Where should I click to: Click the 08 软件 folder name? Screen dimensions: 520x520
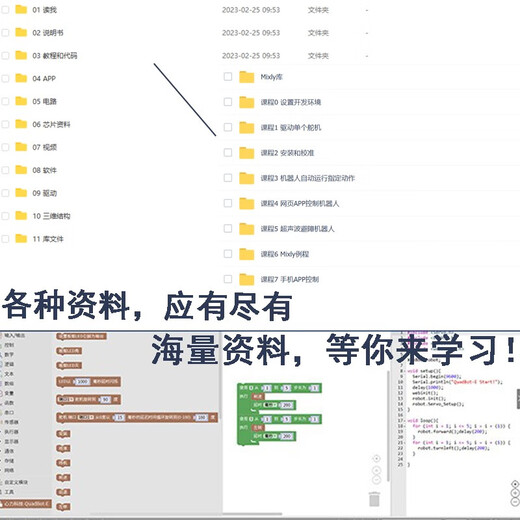click(44, 170)
